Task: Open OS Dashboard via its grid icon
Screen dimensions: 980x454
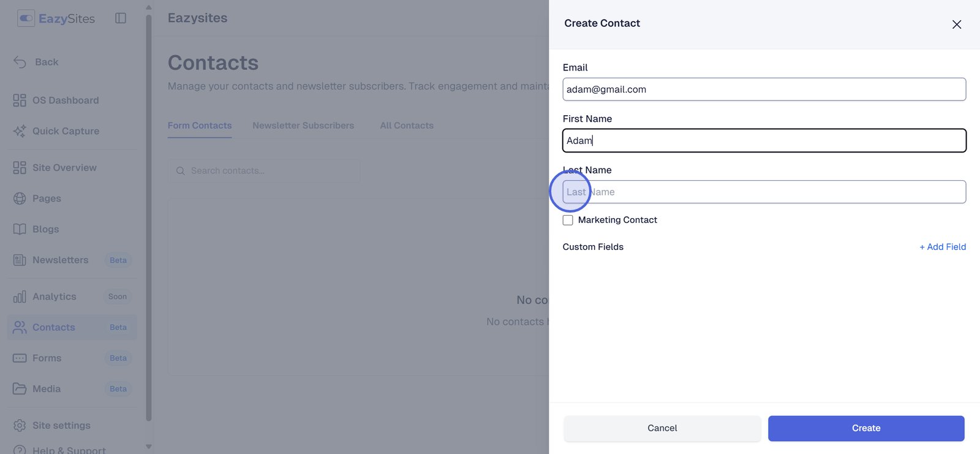Action: [x=20, y=100]
